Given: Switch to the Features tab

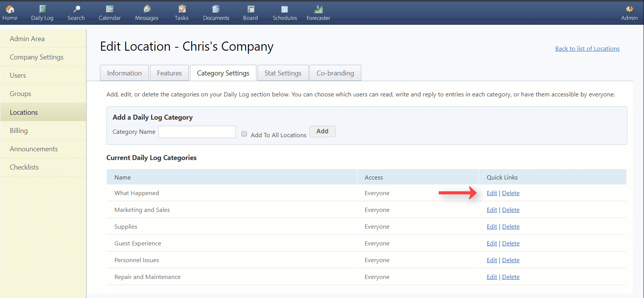Looking at the screenshot, I should tap(169, 73).
